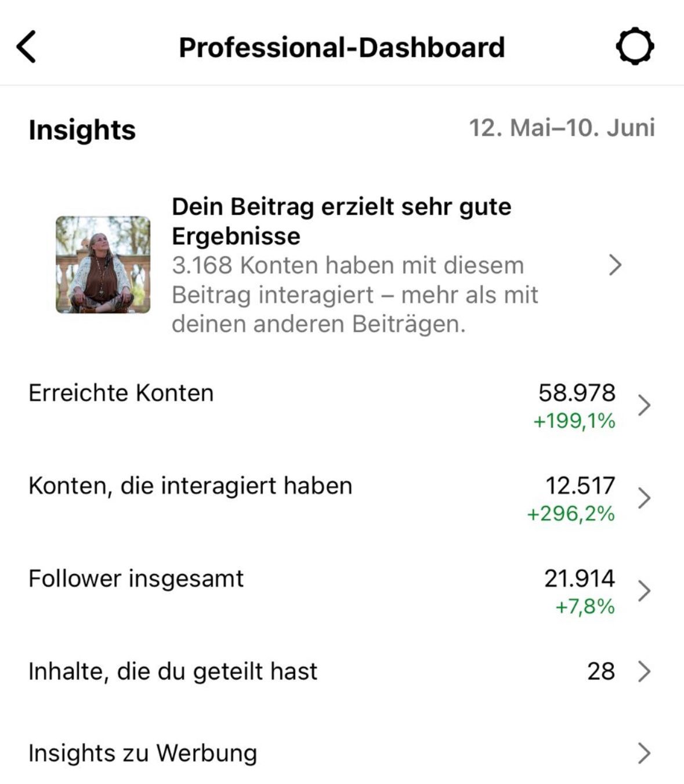
Task: Select the 'Konten, die interagiert haben' label
Action: (190, 486)
